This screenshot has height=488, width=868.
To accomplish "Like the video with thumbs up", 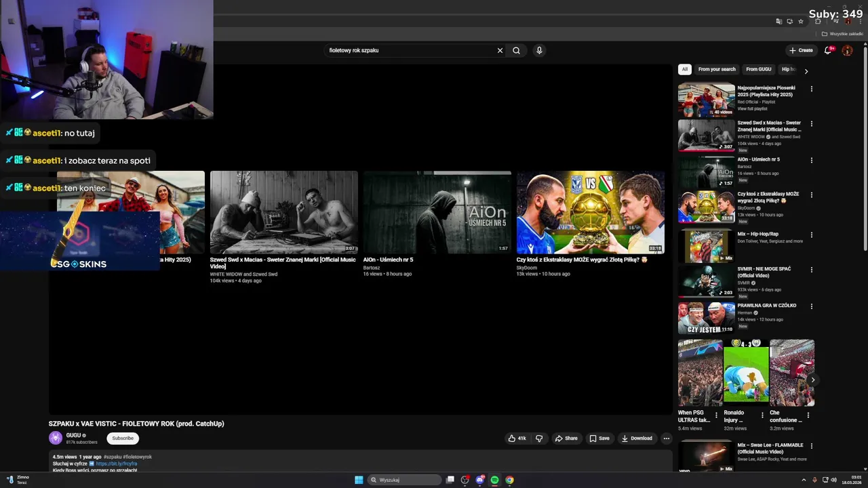I will [517, 439].
